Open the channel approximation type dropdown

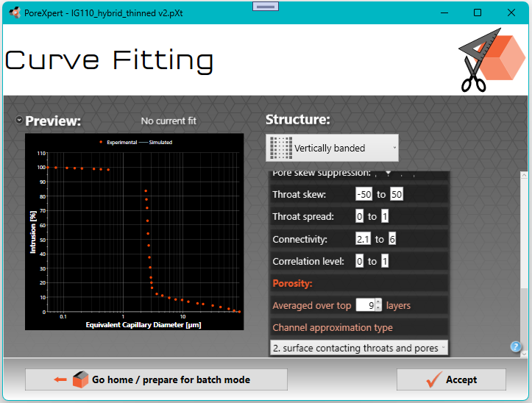359,348
